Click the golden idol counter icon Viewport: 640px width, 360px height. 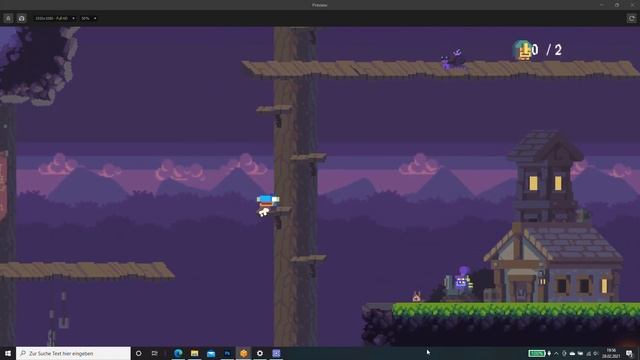pos(522,50)
